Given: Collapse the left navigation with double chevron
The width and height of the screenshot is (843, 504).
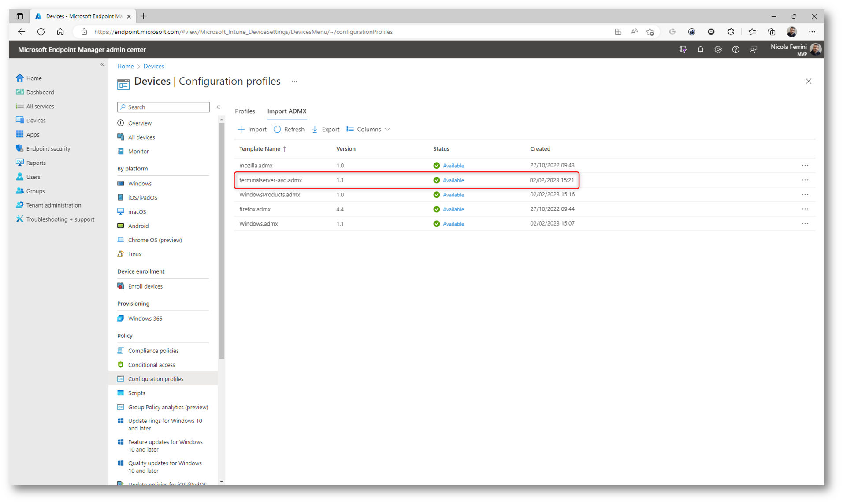Looking at the screenshot, I should [x=102, y=64].
